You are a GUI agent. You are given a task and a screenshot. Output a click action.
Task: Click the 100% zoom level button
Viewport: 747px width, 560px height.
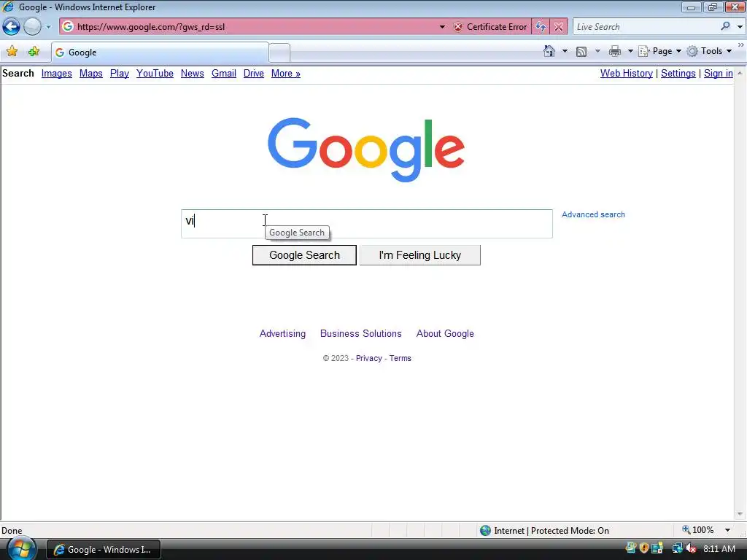[698, 530]
